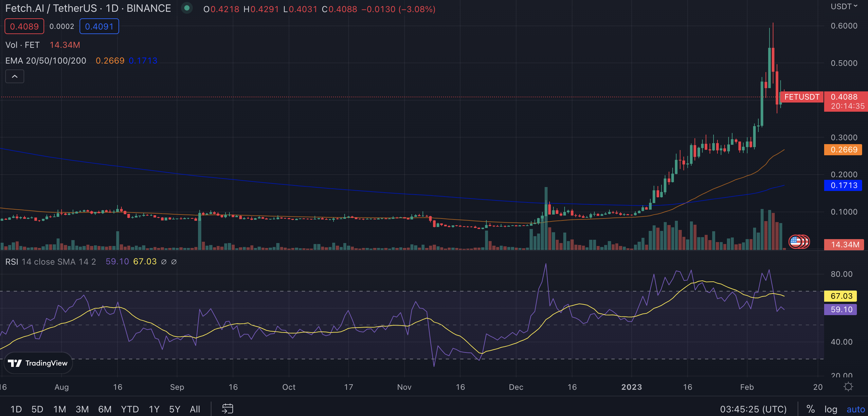This screenshot has width=868, height=416.
Task: Select the 3M time range
Action: (82, 409)
